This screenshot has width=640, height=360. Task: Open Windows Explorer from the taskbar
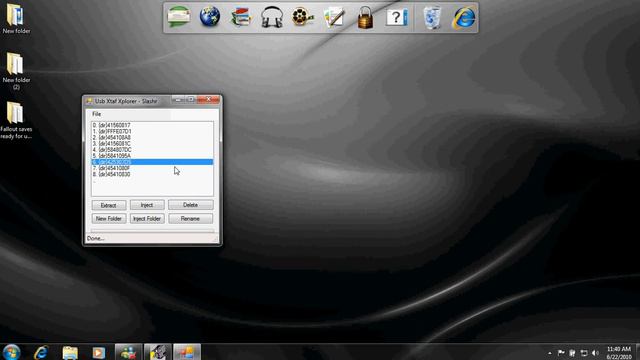click(70, 352)
